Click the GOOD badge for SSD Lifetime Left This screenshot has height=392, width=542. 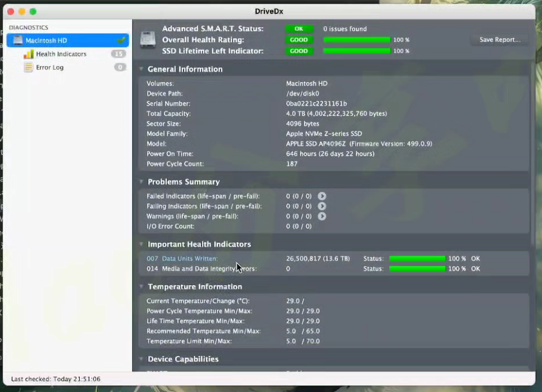[299, 51]
